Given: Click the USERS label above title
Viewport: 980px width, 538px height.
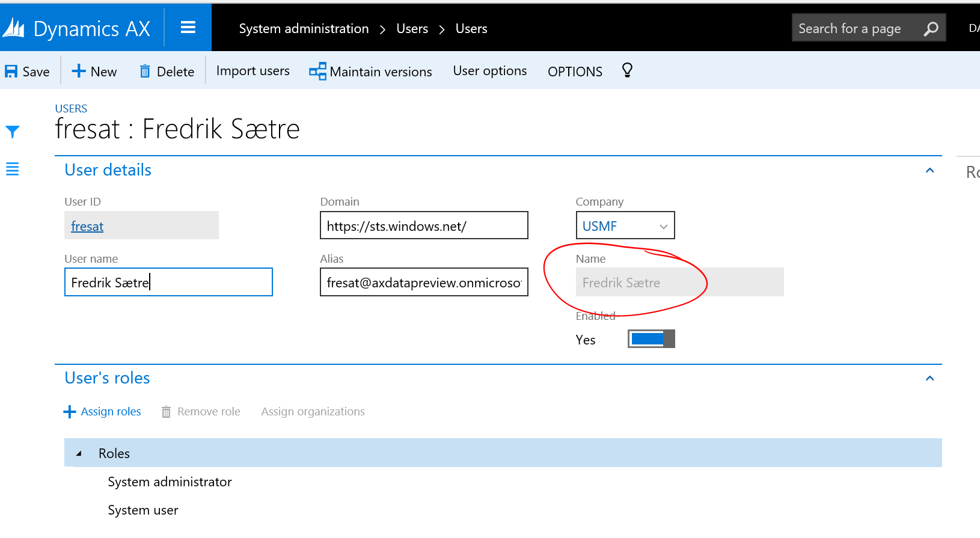Looking at the screenshot, I should click(71, 109).
